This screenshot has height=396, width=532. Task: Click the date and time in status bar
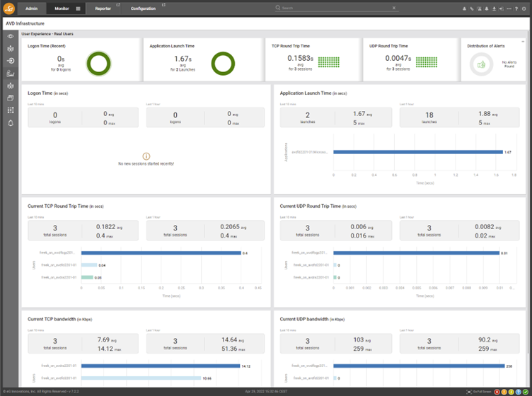coord(266,392)
